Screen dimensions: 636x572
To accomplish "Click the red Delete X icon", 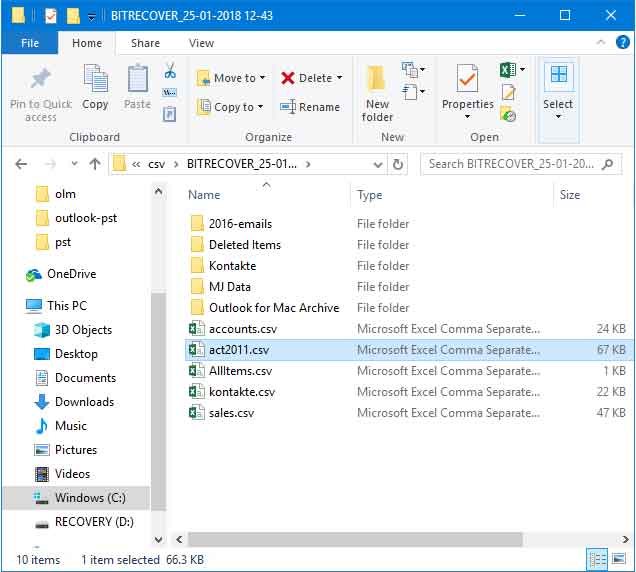I will tap(288, 77).
